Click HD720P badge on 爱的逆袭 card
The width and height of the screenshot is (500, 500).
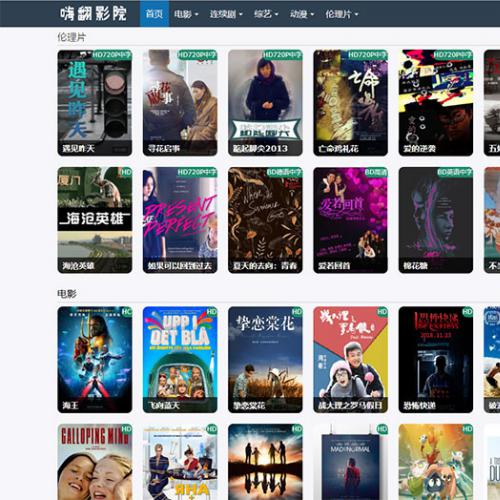click(453, 55)
